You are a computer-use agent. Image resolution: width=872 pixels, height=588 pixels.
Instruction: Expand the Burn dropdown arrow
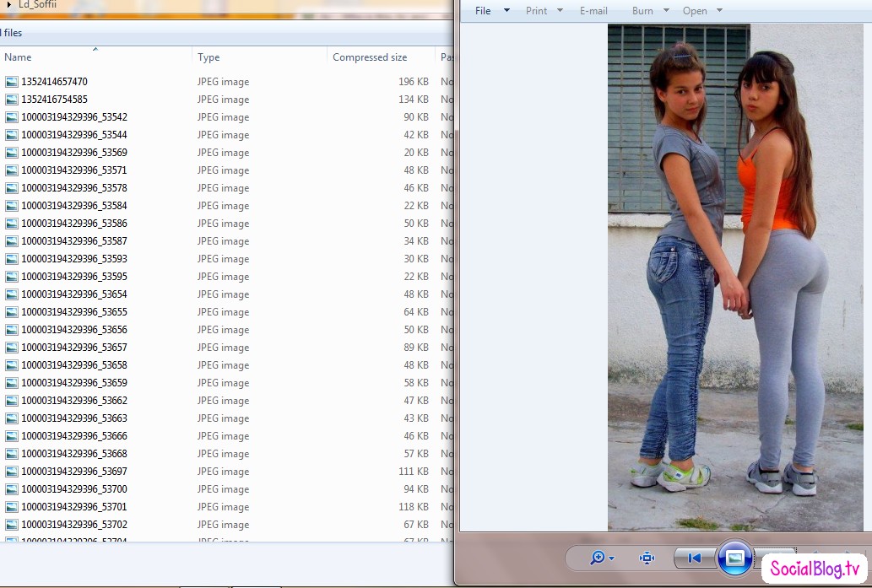[x=666, y=11]
